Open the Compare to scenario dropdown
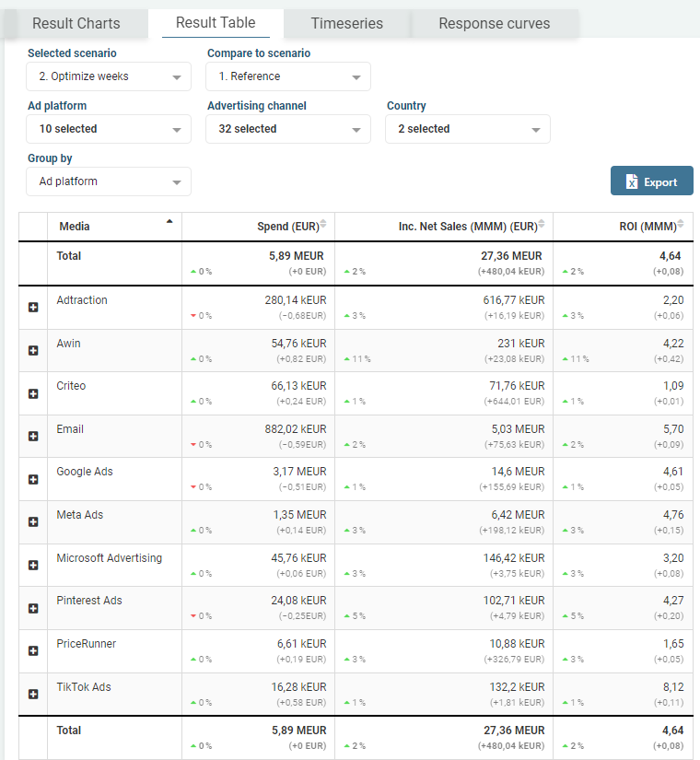This screenshot has width=700, height=760. coord(287,76)
